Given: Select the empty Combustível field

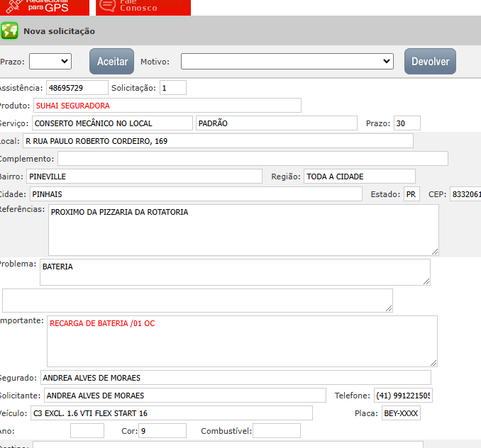Looking at the screenshot, I should [x=276, y=431].
